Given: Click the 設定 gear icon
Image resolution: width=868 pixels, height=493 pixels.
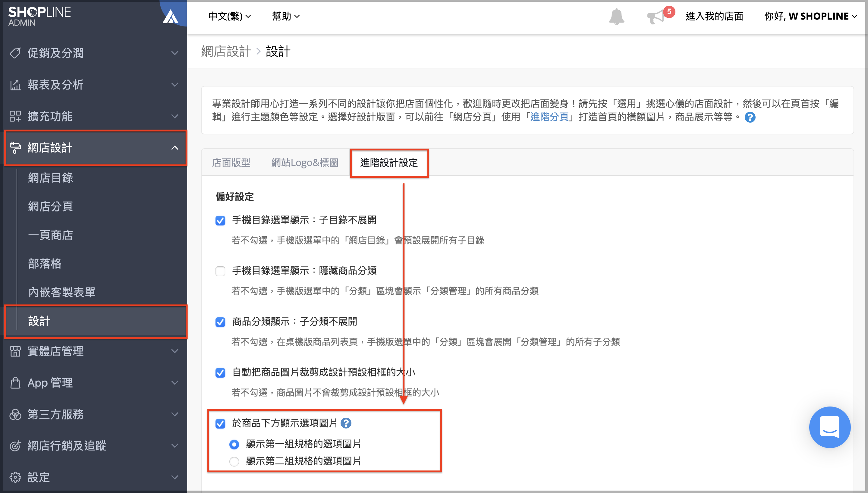Looking at the screenshot, I should click(15, 477).
